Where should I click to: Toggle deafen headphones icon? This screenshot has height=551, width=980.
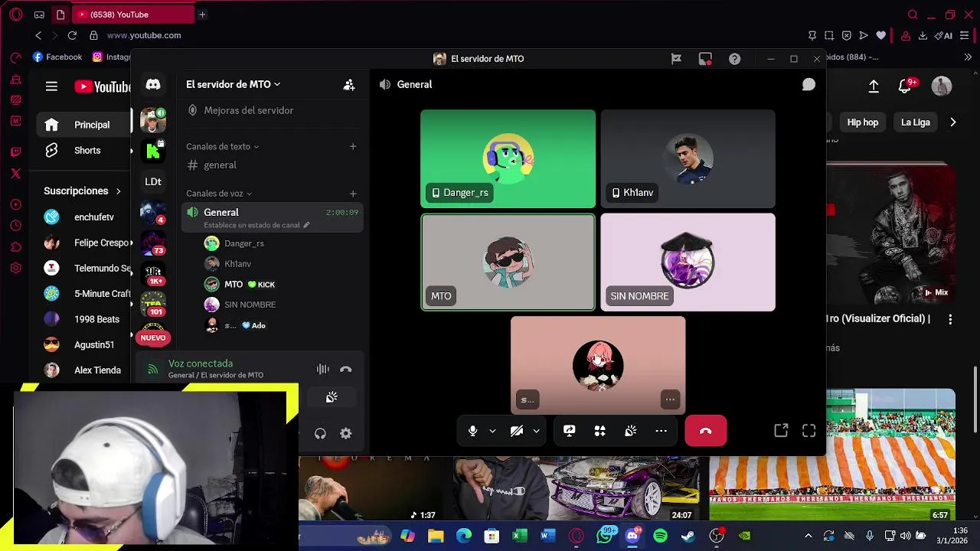click(320, 434)
